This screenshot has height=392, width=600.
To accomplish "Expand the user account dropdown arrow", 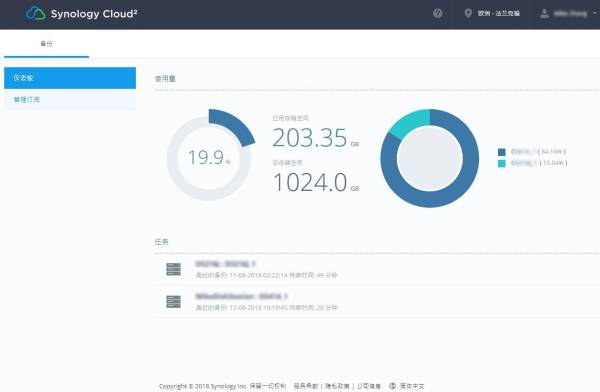I will click(x=595, y=13).
